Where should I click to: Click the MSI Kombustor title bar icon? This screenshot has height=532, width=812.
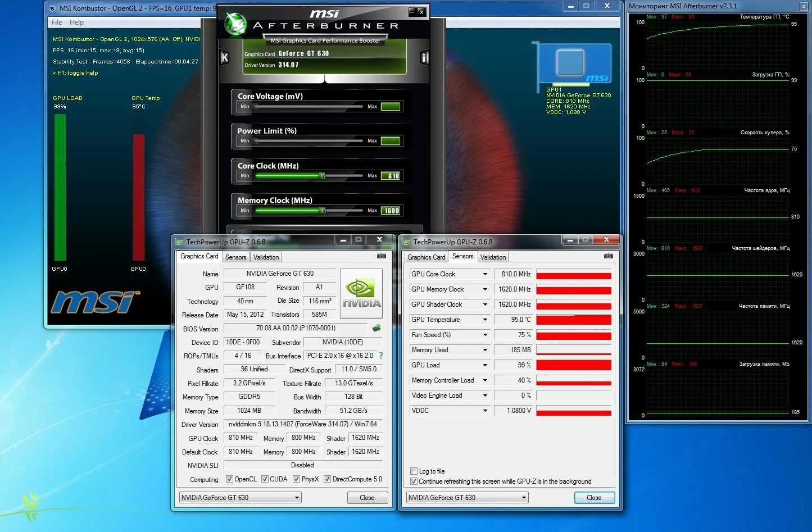click(x=52, y=7)
